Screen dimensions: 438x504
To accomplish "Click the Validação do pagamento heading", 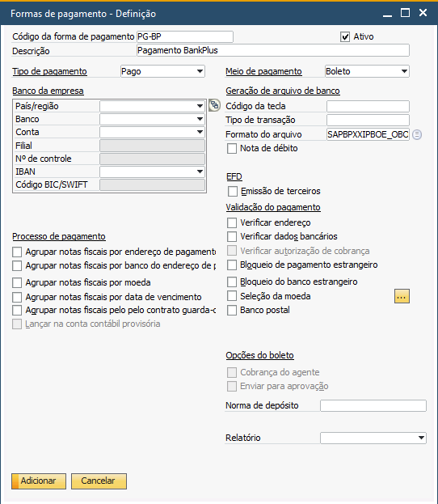I will point(273,207).
